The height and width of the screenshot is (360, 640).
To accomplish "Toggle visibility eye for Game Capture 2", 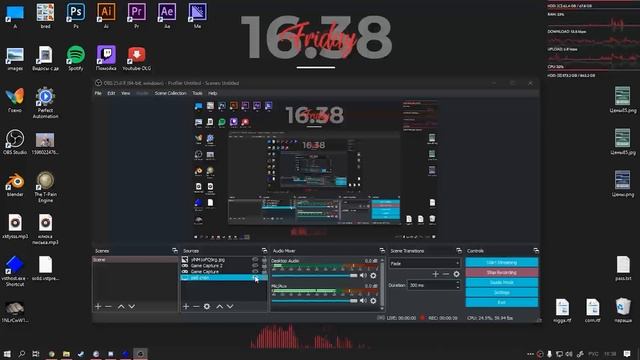I will point(255,266).
